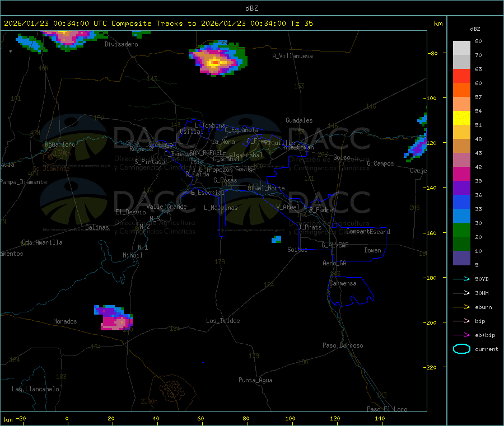
Task: Select the green 20-30 dBZ color swatch
Action: point(461,230)
